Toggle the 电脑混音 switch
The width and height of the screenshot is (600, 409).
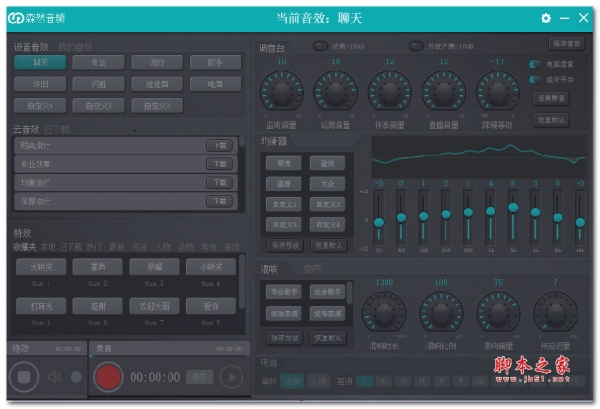pos(535,64)
